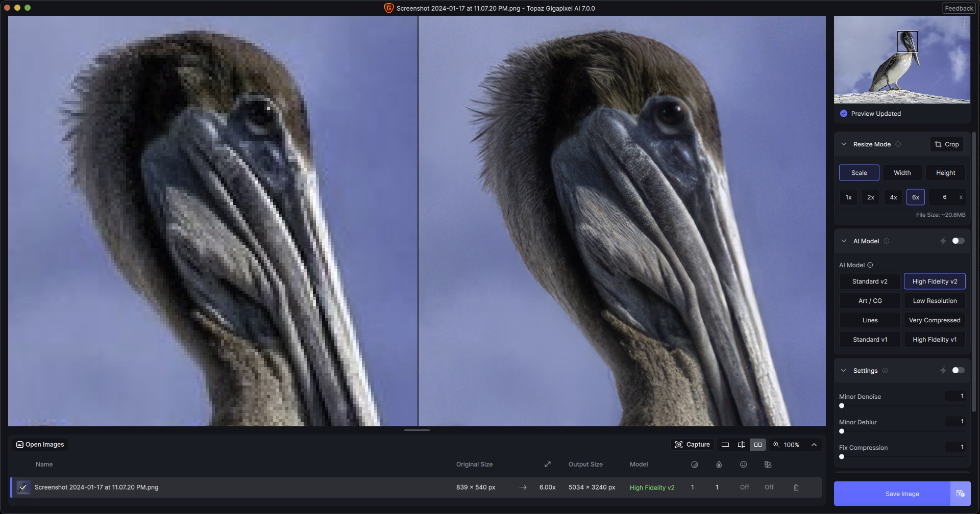Collapse the AI Model section chevron
980x514 pixels.
[844, 241]
